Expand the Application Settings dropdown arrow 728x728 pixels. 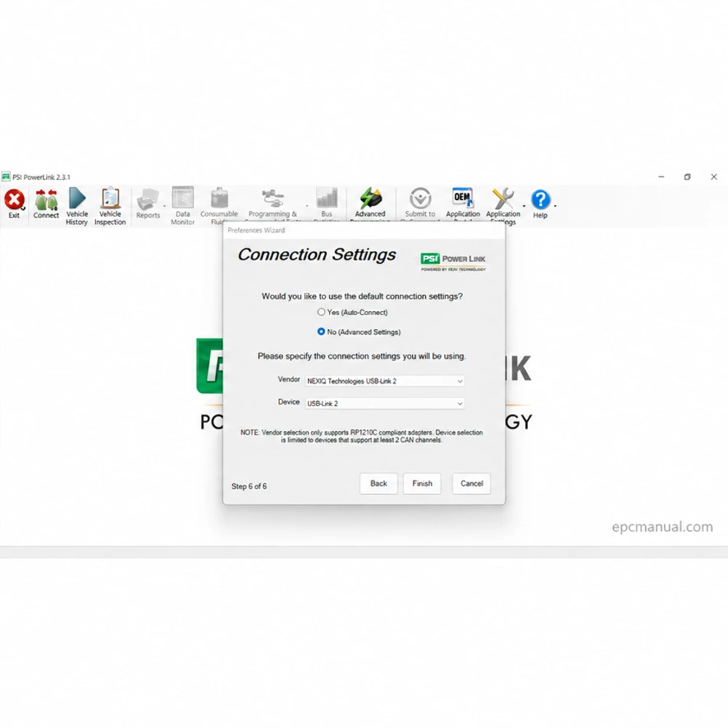pyautogui.click(x=524, y=206)
